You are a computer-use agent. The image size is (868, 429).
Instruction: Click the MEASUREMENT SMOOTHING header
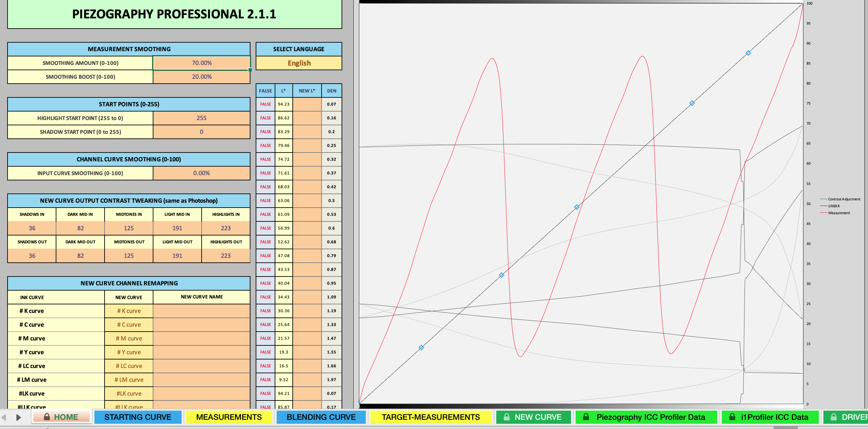[x=129, y=49]
